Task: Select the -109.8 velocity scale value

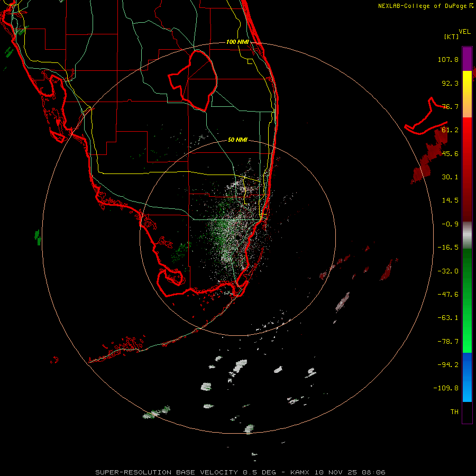Action: pyautogui.click(x=446, y=388)
